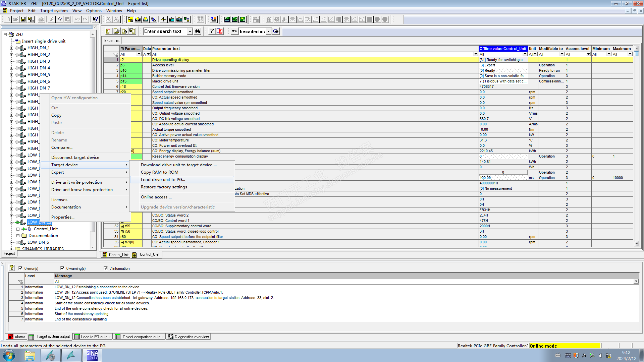Toggle the 0 warning(s) checkbox
The width and height of the screenshot is (644, 362).
[62, 268]
